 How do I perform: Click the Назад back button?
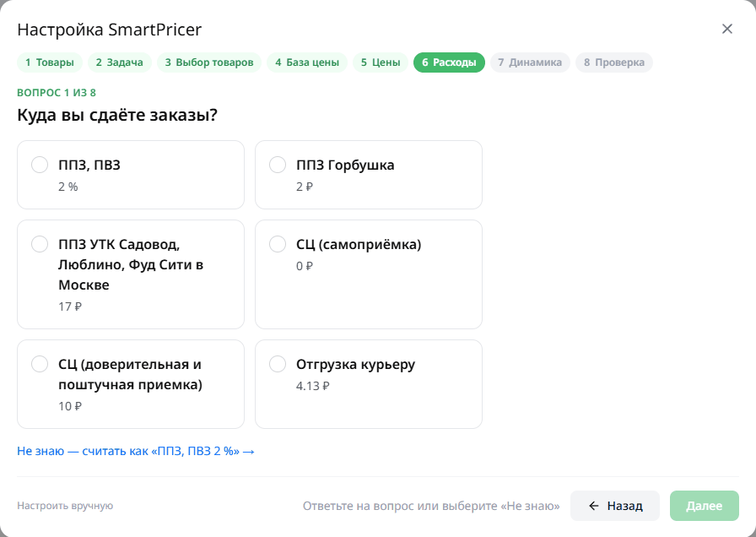(615, 506)
